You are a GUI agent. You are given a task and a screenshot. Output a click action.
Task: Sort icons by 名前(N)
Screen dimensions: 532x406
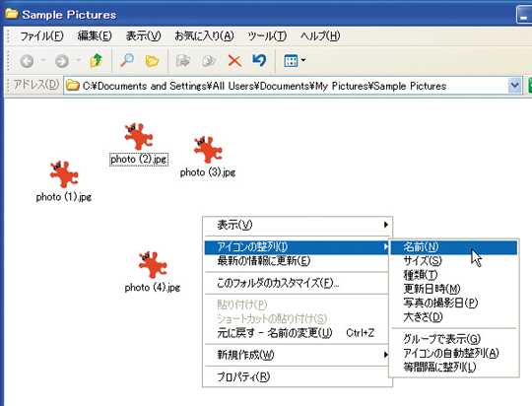453,247
